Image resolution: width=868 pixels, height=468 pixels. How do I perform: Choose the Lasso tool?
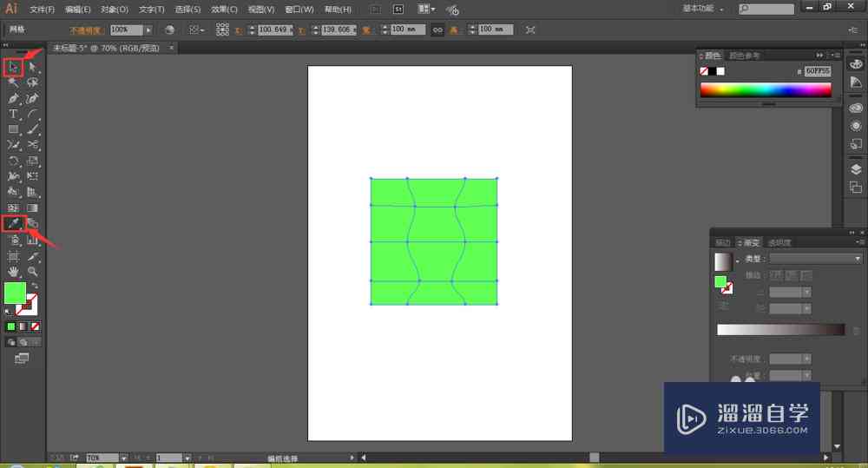click(x=32, y=83)
